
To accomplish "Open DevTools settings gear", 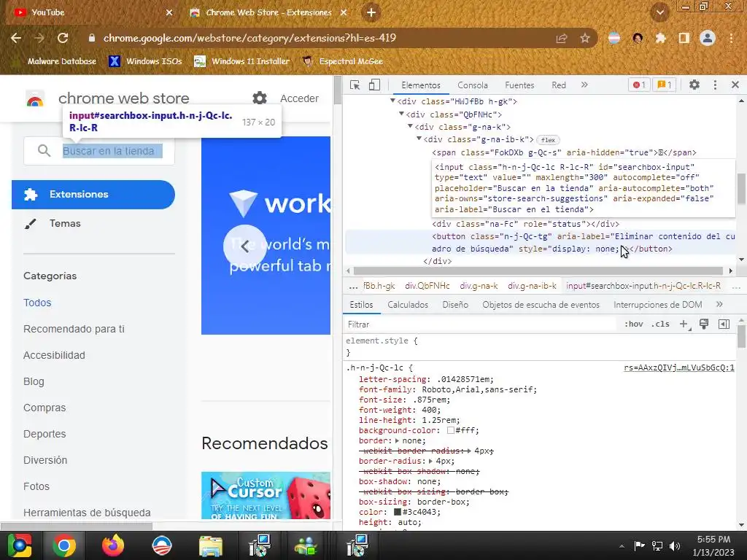I will [x=694, y=85].
